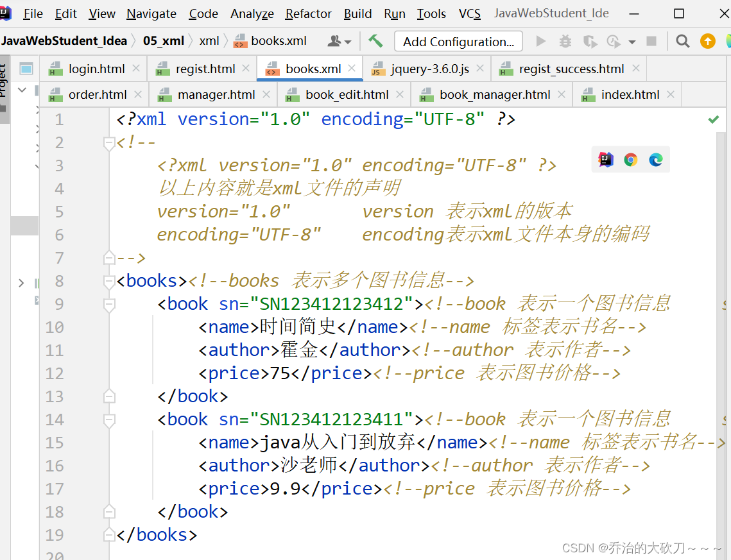Click the green inspection checkmark icon
This screenshot has height=560, width=731.
(713, 120)
